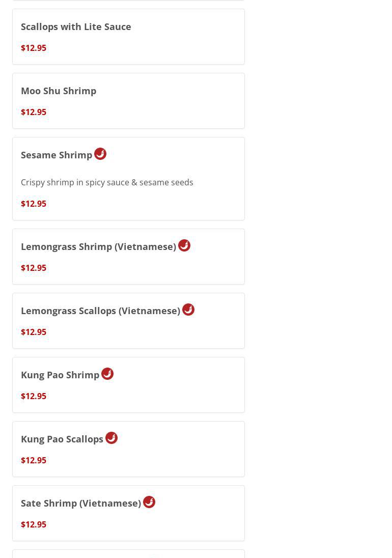Select Sate Shrimp (Vietnamese) title
The width and height of the screenshot is (392, 558).
[81, 503]
